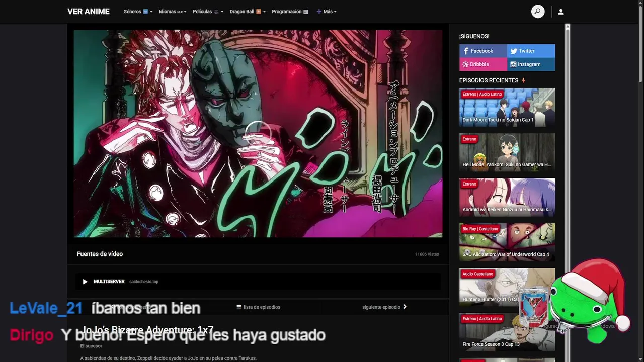The width and height of the screenshot is (644, 362).
Task: Expand the Películas dropdown menu
Action: pos(208,12)
